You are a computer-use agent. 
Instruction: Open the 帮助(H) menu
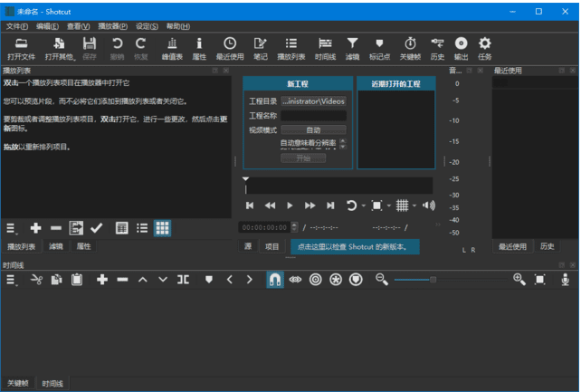(x=178, y=26)
